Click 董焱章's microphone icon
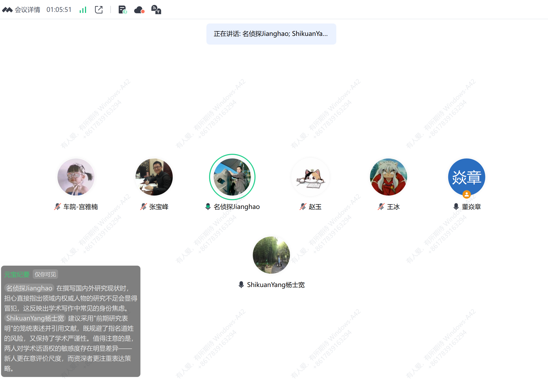Viewport: 548px width, 392px height. (x=456, y=207)
